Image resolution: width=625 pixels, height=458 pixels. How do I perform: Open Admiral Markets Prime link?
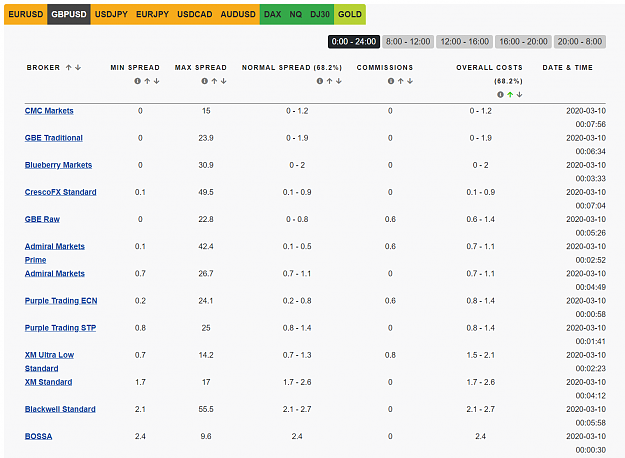[55, 253]
